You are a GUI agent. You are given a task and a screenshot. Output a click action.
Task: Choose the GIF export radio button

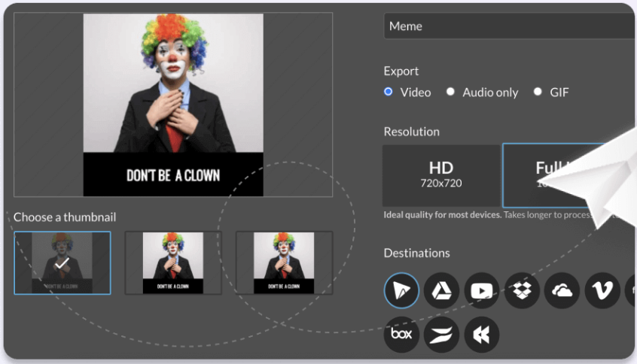point(538,92)
